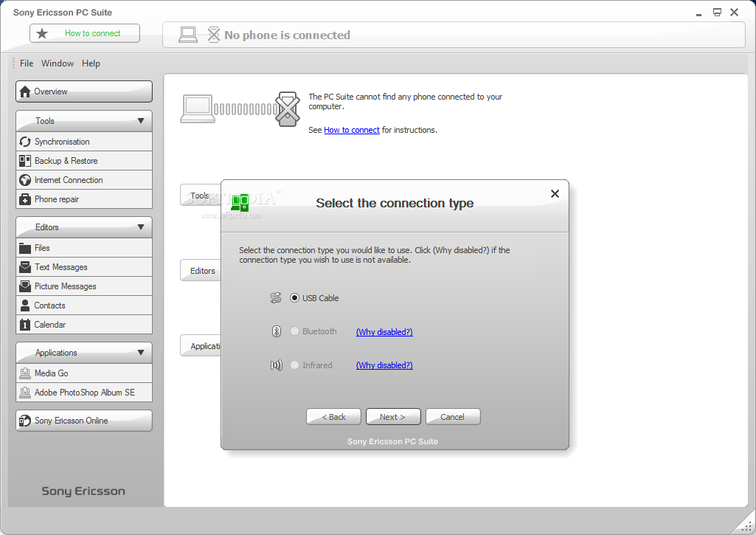Click the Phone repair toolkit icon
Screen dimensions: 756x535
[x=25, y=199]
